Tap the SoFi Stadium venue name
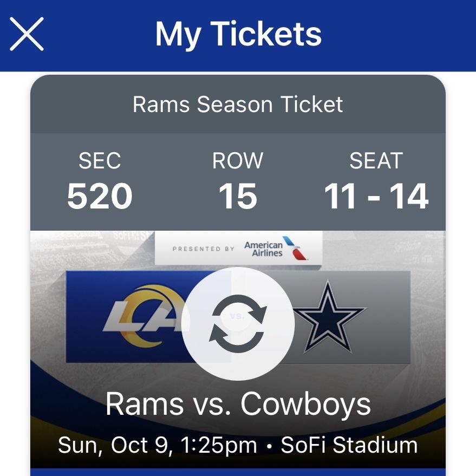This screenshot has width=476, height=476. click(349, 445)
